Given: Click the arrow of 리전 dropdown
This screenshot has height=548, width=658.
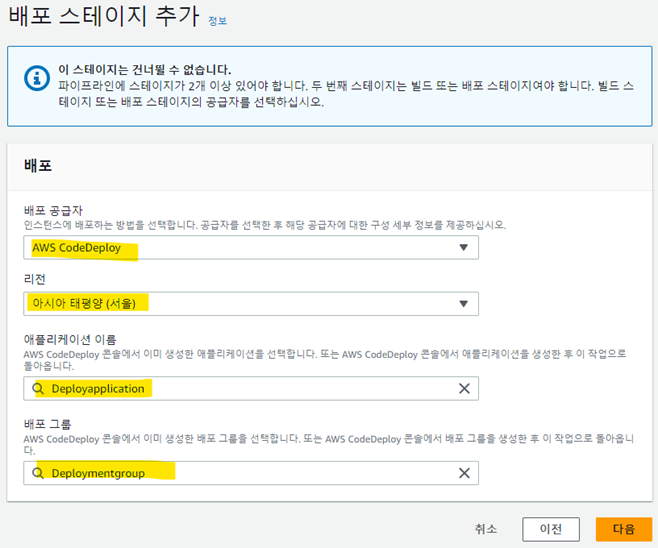Looking at the screenshot, I should 463,303.
